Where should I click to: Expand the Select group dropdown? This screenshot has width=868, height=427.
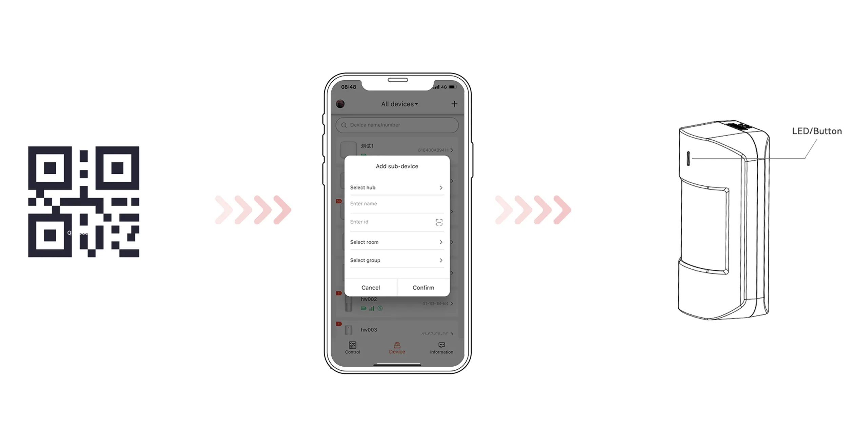tap(396, 260)
